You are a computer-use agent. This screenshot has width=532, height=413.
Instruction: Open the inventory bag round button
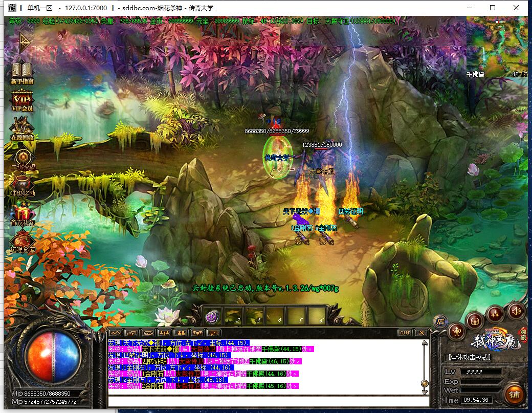(x=474, y=321)
